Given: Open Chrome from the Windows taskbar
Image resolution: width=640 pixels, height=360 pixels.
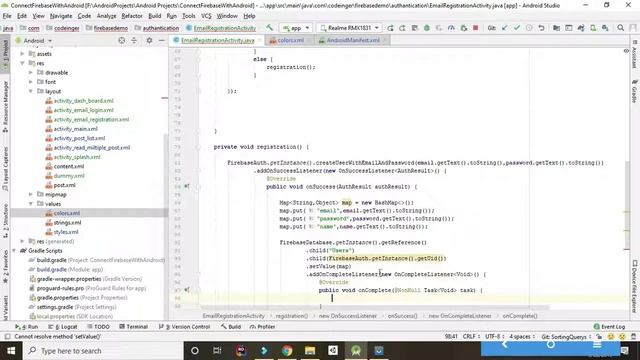Looking at the screenshot, I should coord(287,351).
